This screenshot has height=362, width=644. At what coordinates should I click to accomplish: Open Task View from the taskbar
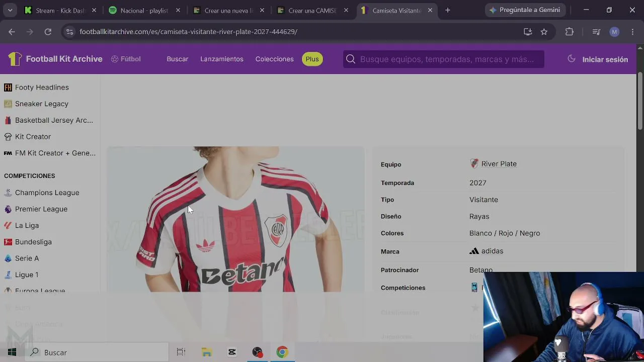[181, 352]
